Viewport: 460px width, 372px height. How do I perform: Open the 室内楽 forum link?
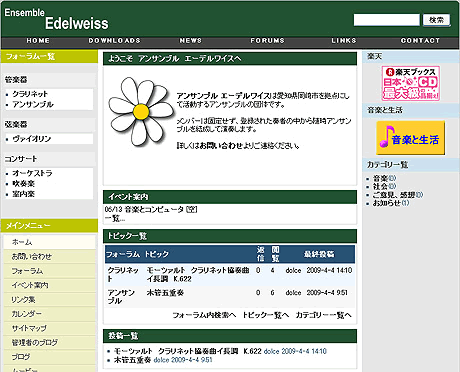[23, 194]
